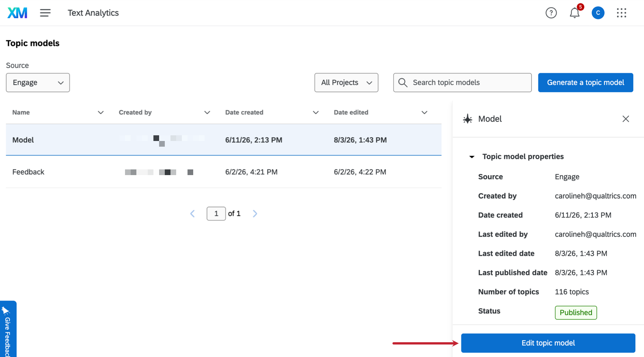Click the 116 topics value
This screenshot has width=644, height=357.
tap(572, 292)
